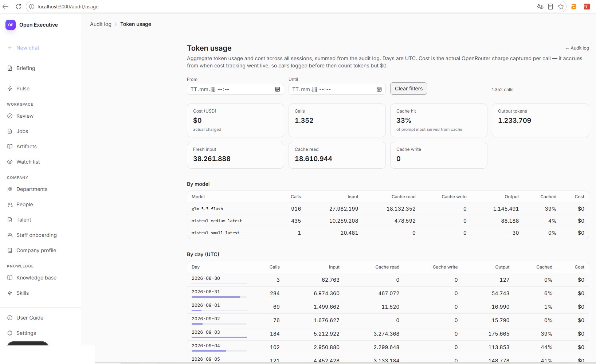Screen dimensions: 596x364
Task: Navigate to Jobs page
Action: click(x=22, y=131)
